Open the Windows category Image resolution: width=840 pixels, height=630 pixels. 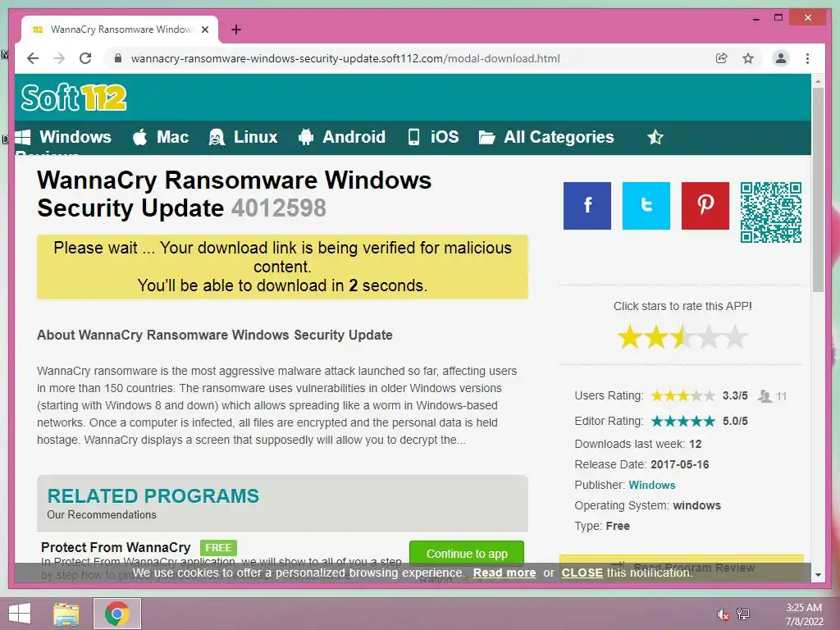63,137
